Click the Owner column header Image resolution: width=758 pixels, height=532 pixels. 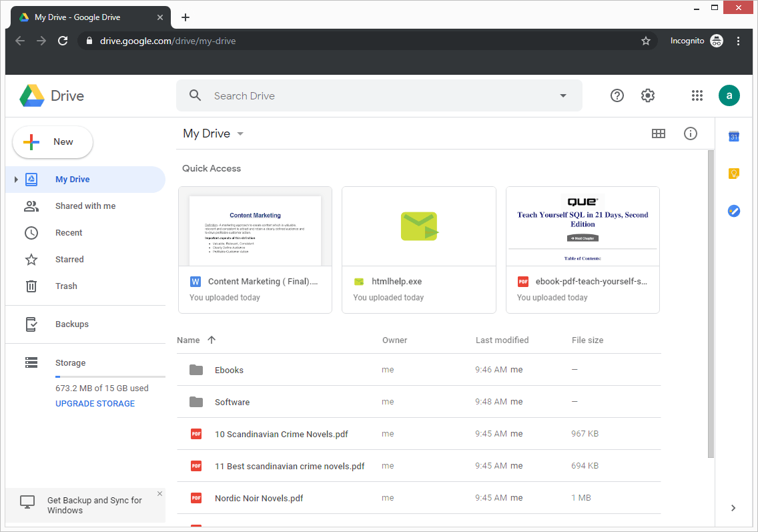pos(395,340)
